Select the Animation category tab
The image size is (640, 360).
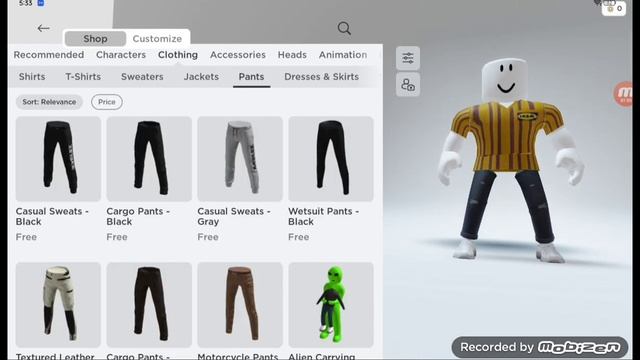click(x=342, y=55)
